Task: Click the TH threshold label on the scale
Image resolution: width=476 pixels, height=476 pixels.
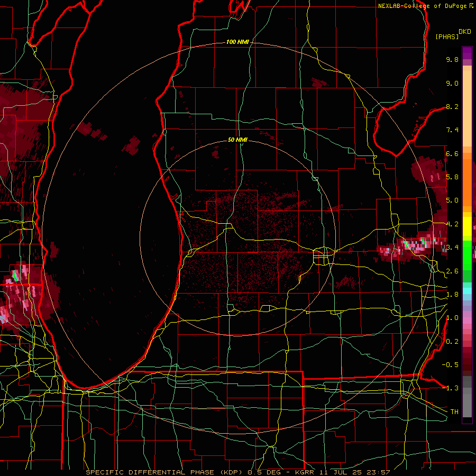Action: (454, 412)
